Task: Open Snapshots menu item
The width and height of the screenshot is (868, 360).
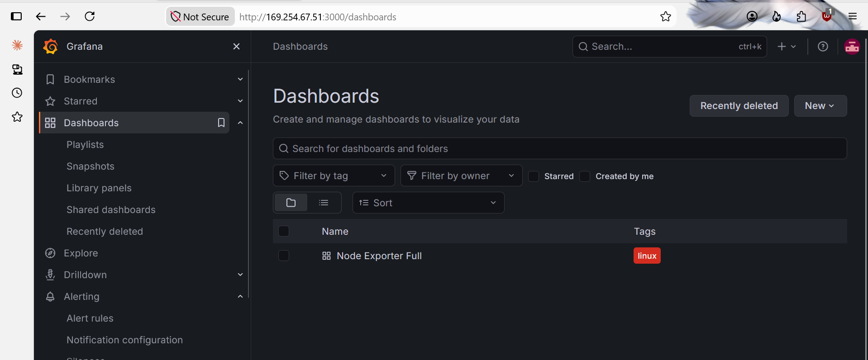Action: (x=91, y=166)
